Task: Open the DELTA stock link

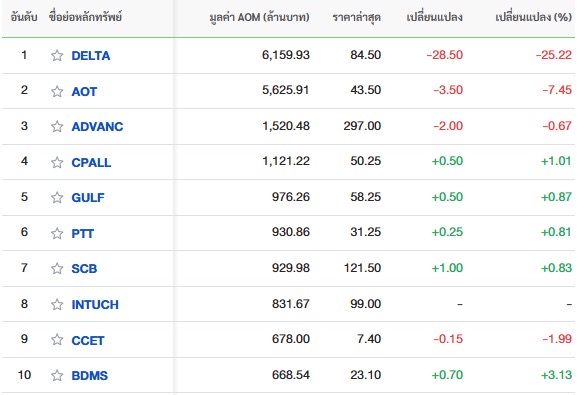Action: click(91, 56)
